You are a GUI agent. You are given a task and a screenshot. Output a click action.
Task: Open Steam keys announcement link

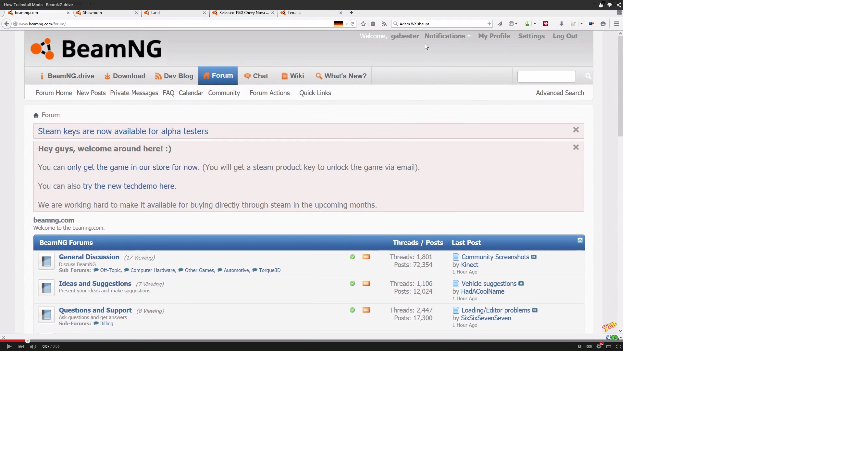pyautogui.click(x=123, y=132)
